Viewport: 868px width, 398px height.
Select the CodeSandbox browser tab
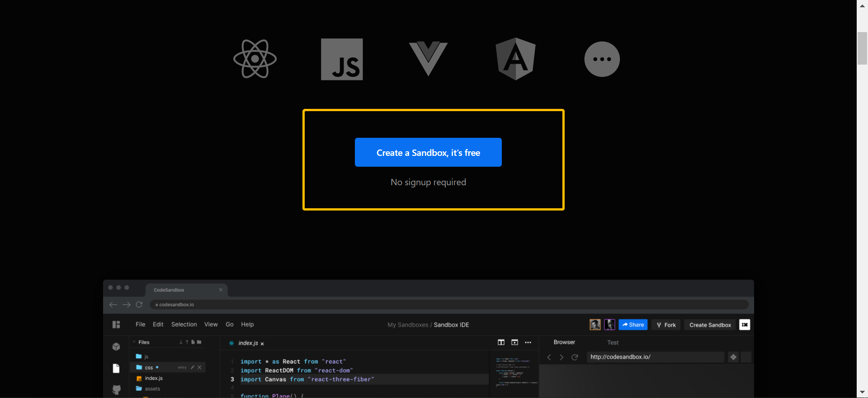coord(186,290)
